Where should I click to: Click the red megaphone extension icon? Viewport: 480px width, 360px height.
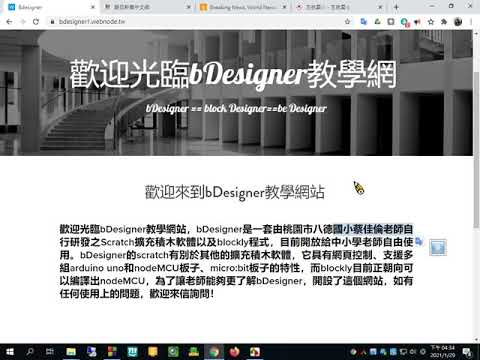click(x=417, y=22)
